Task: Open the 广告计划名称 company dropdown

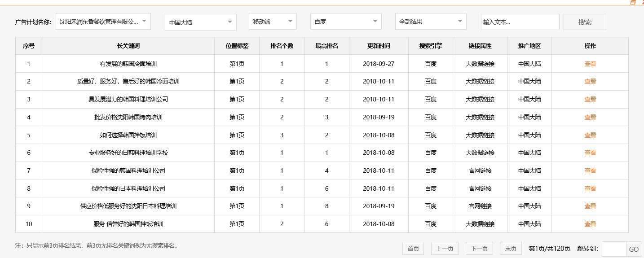Action: (x=103, y=21)
